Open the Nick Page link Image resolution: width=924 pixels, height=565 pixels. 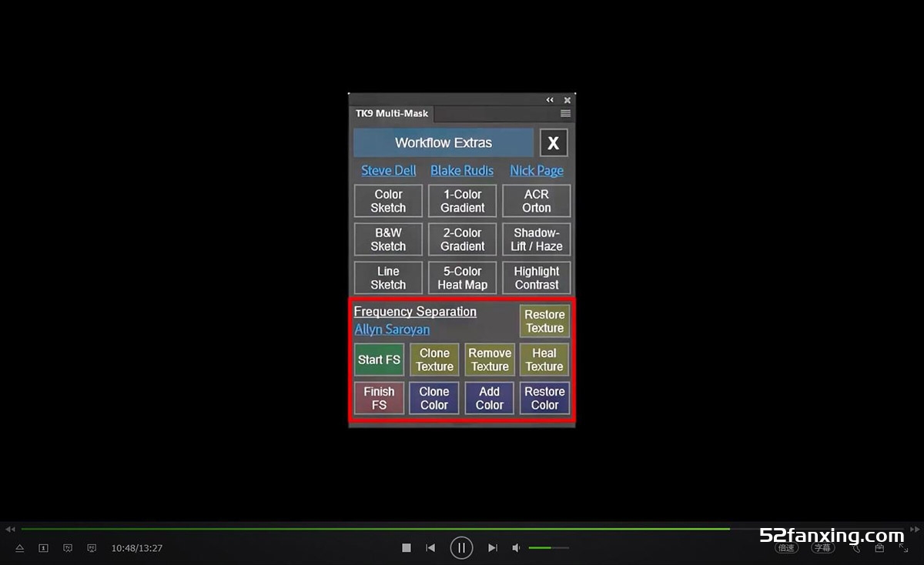click(x=537, y=171)
